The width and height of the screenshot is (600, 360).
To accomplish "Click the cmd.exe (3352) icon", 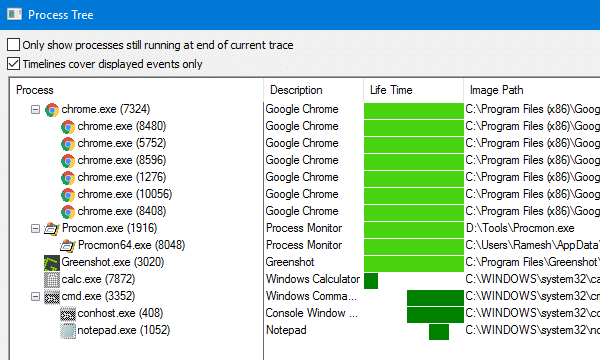I will click(x=52, y=297).
